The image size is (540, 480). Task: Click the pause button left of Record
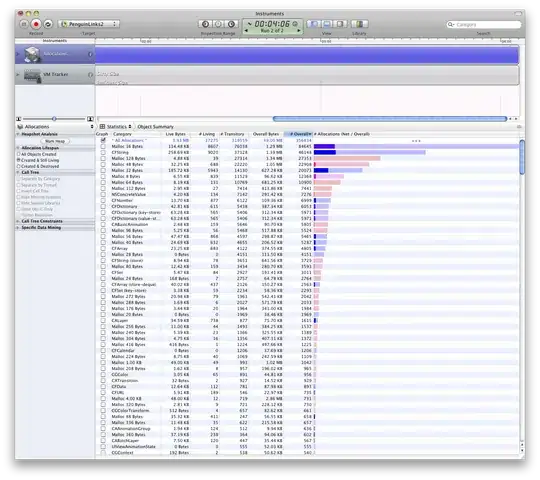(x=23, y=24)
